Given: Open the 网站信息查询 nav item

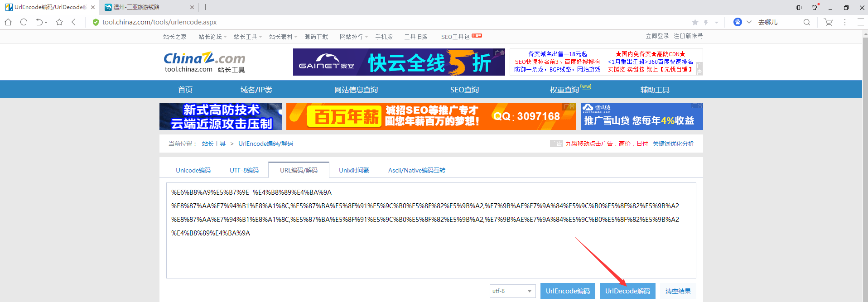Looking at the screenshot, I should coord(356,90).
